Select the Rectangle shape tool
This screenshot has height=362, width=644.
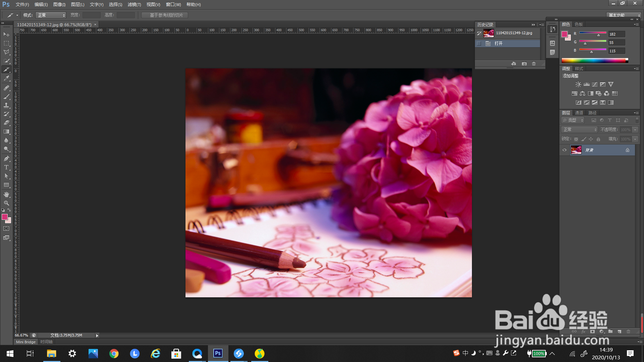6,185
